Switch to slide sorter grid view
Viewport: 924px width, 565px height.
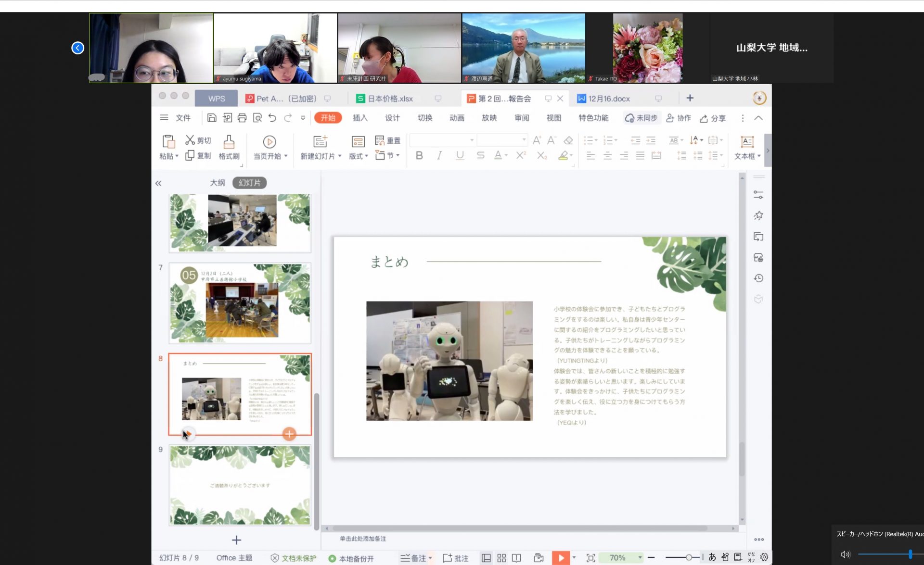tap(501, 558)
